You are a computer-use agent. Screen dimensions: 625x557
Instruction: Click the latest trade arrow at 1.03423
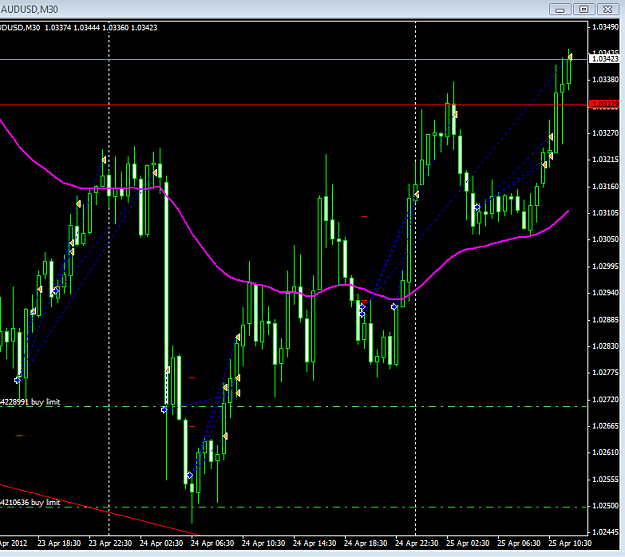pyautogui.click(x=570, y=58)
